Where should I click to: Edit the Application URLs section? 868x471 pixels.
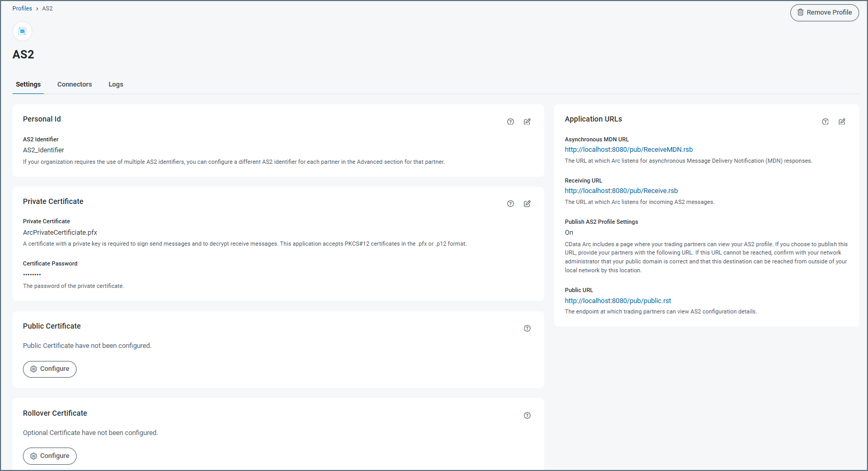tap(842, 122)
